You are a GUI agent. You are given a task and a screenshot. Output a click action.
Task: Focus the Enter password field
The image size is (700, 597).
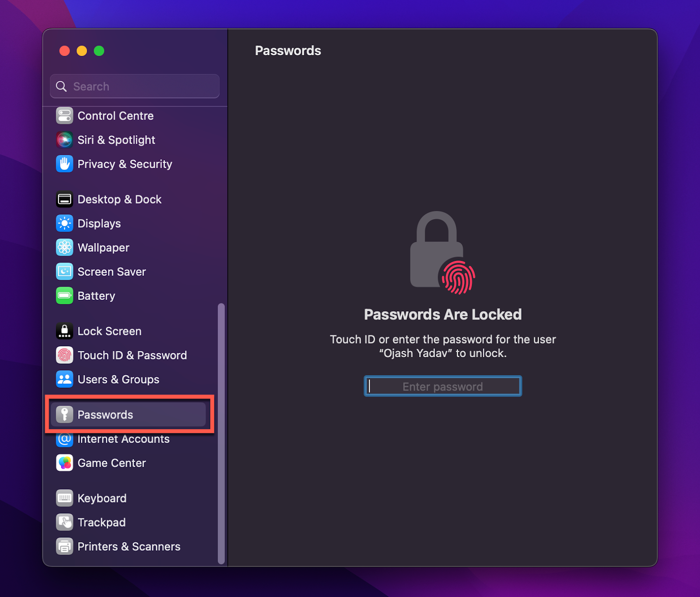click(x=443, y=386)
